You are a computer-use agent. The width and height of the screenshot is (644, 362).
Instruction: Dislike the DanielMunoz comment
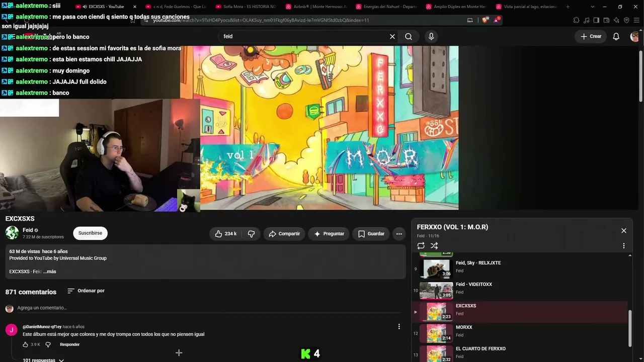(48, 344)
